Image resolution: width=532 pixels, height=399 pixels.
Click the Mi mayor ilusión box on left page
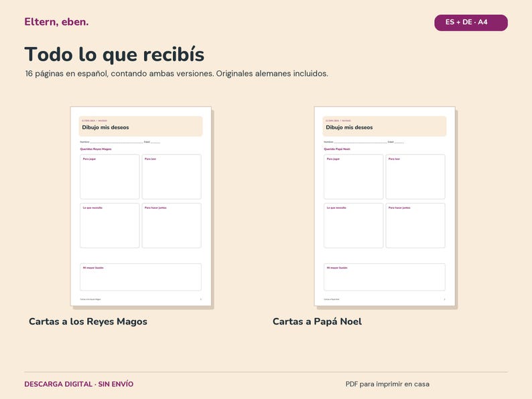[141, 277]
